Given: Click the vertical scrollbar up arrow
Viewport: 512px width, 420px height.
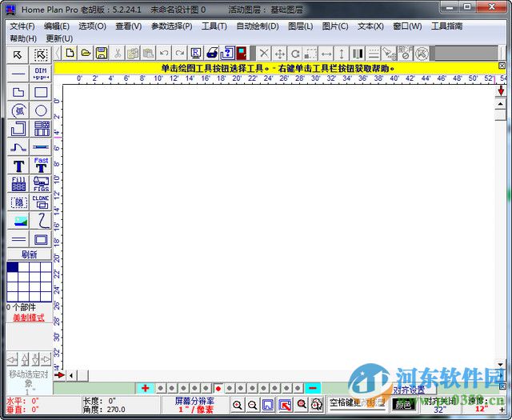Looking at the screenshot, I should (x=500, y=104).
